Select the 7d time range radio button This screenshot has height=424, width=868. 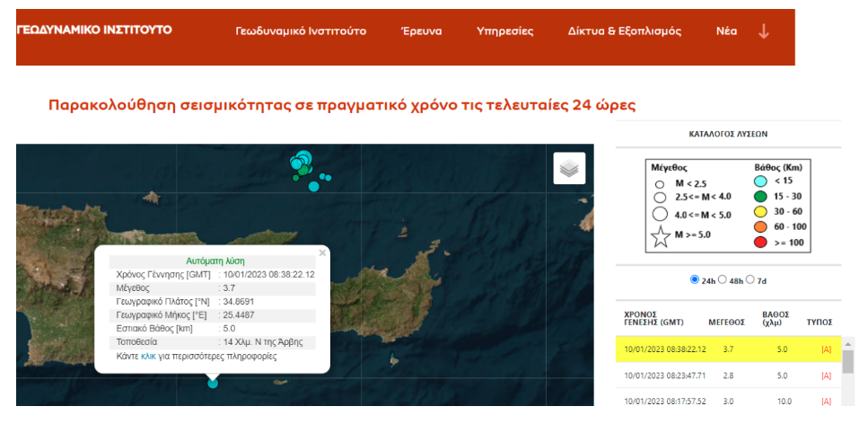pos(751,279)
